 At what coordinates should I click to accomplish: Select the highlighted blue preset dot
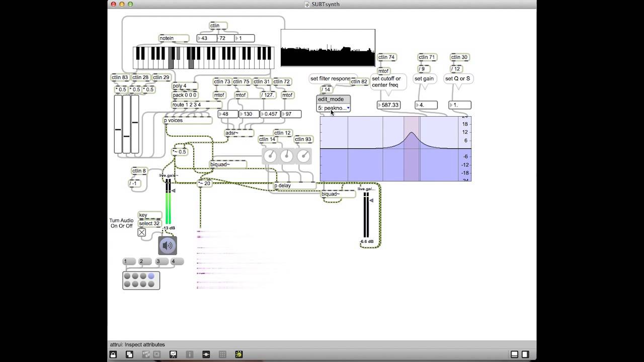pos(151,276)
